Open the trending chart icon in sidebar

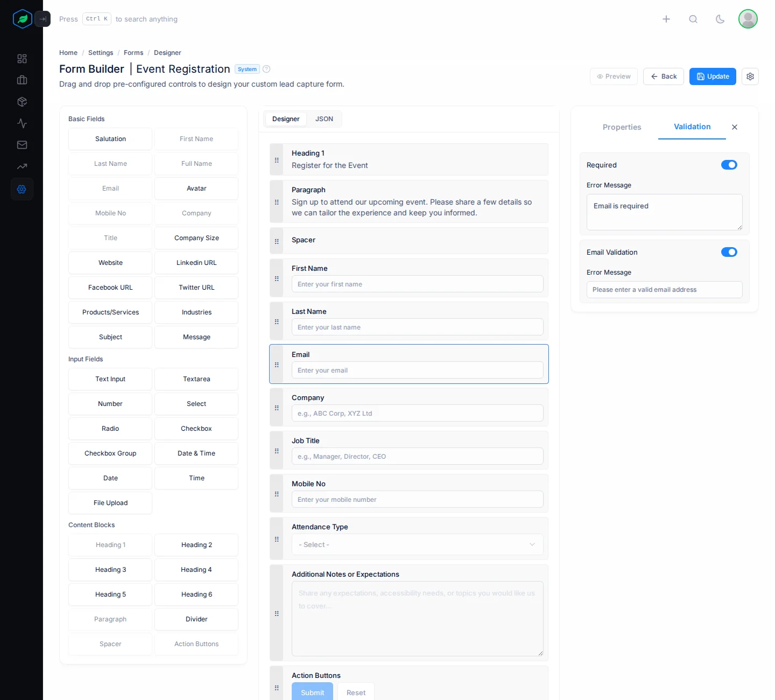[22, 166]
